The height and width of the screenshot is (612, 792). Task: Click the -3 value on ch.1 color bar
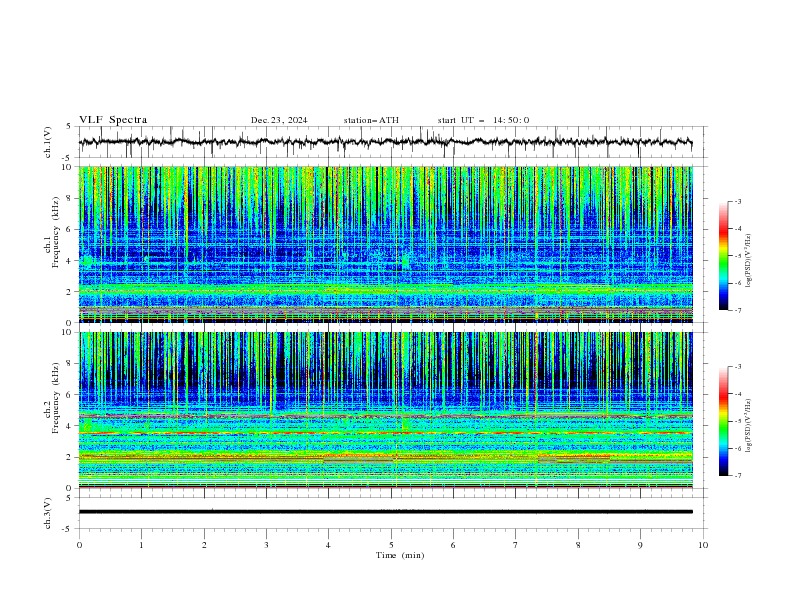tap(738, 201)
